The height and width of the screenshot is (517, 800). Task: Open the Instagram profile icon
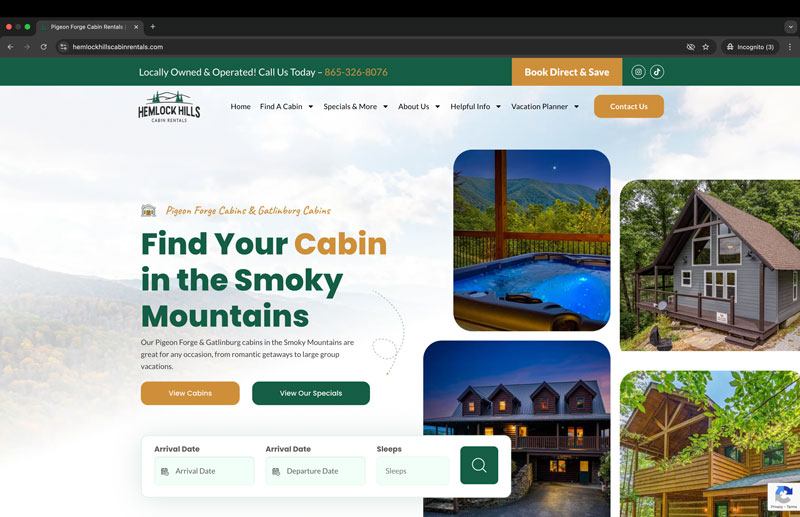coord(638,72)
